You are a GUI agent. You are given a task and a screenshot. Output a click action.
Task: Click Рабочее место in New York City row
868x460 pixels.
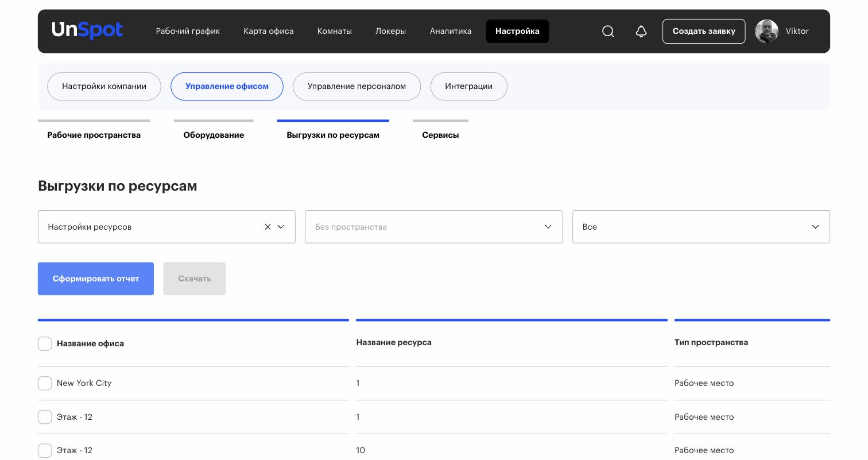tap(704, 383)
